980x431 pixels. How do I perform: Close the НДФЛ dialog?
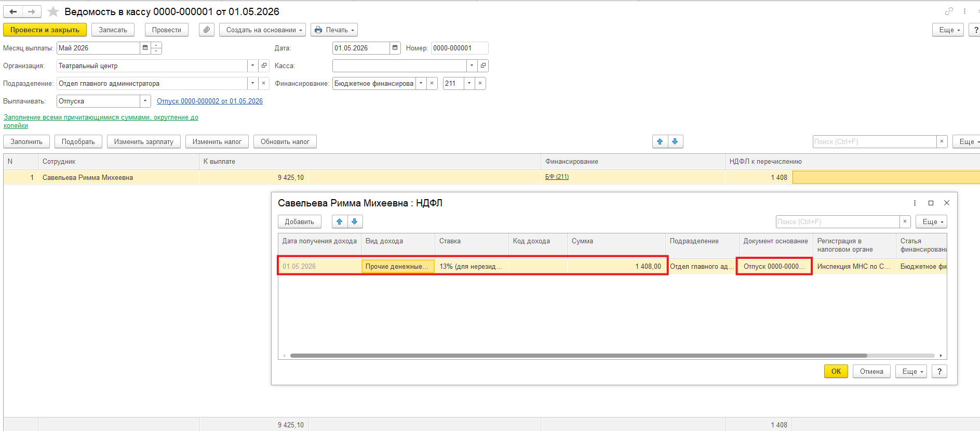click(947, 203)
